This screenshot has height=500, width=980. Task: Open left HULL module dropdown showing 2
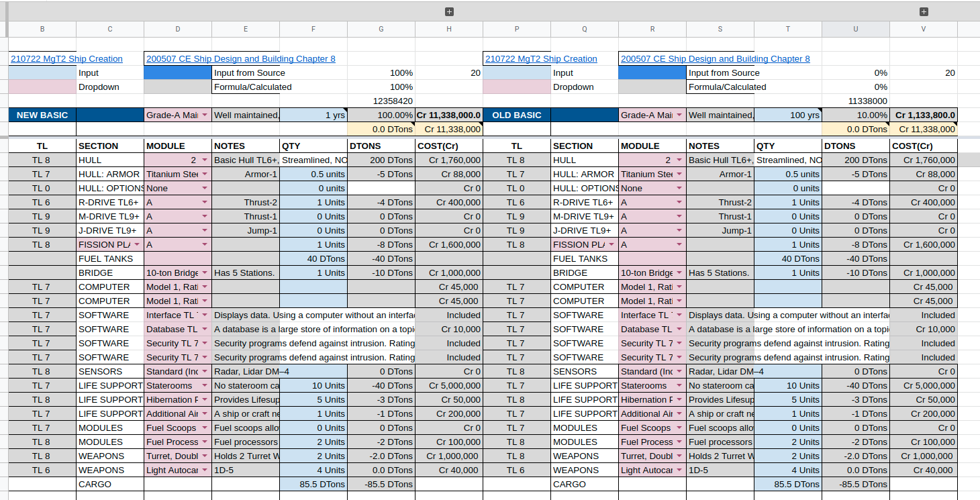pyautogui.click(x=204, y=160)
